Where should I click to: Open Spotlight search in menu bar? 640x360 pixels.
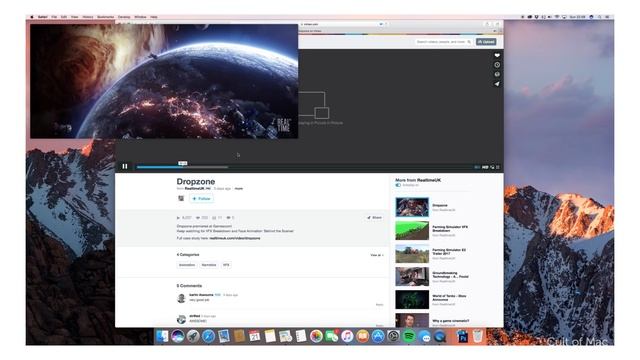tap(600, 17)
